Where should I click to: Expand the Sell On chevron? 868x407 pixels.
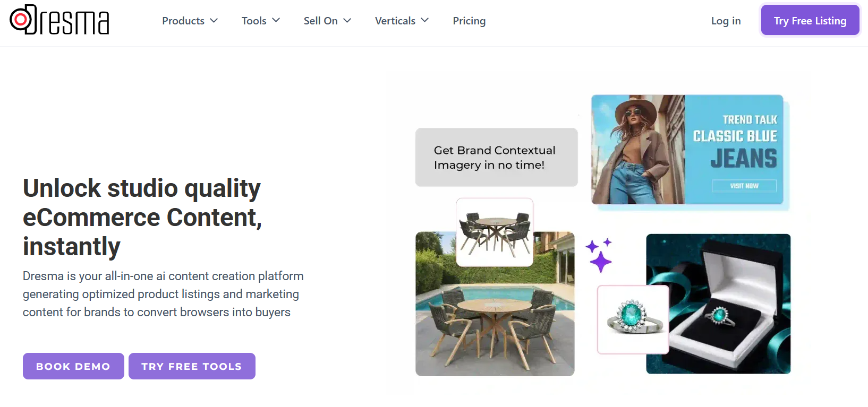point(347,21)
